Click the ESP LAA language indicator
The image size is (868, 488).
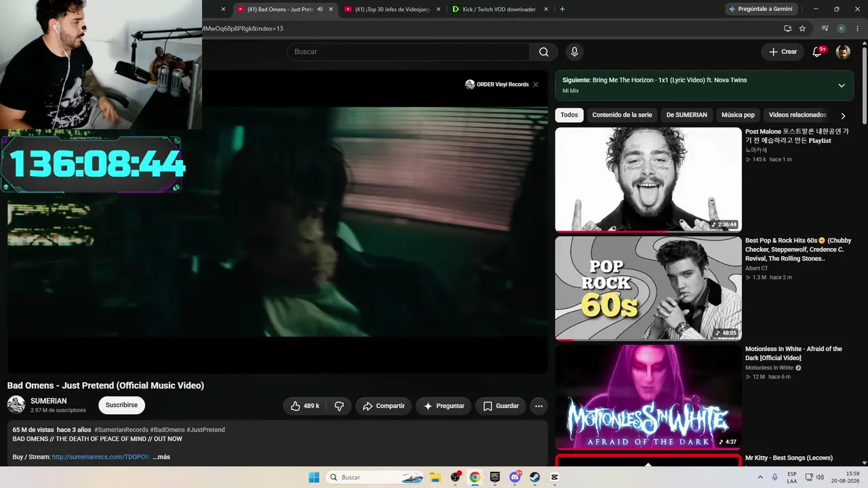pos(792,477)
